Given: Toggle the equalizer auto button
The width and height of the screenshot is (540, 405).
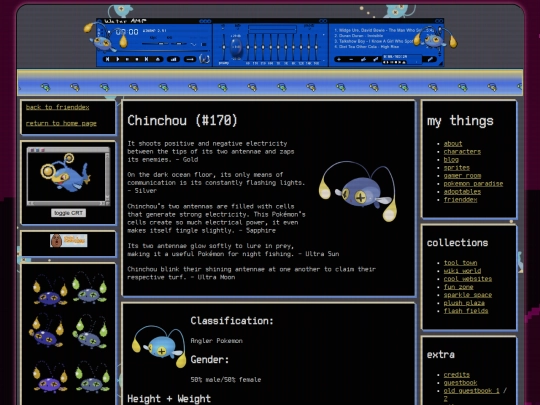Looking at the screenshot, I should click(238, 26).
